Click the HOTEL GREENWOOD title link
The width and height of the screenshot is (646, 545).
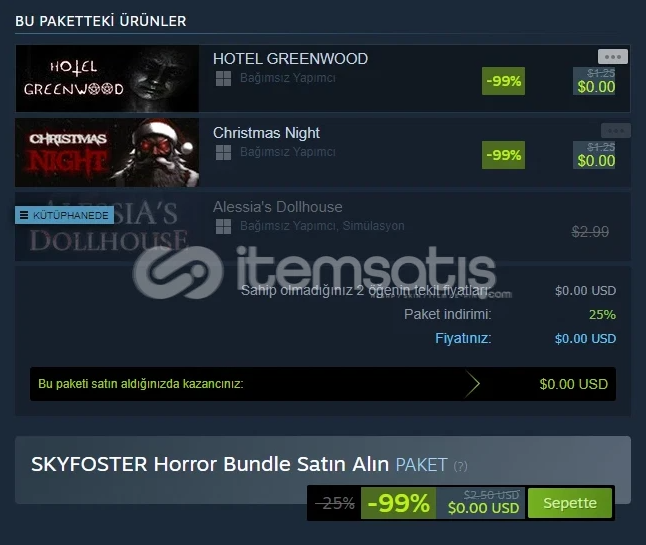(x=290, y=58)
